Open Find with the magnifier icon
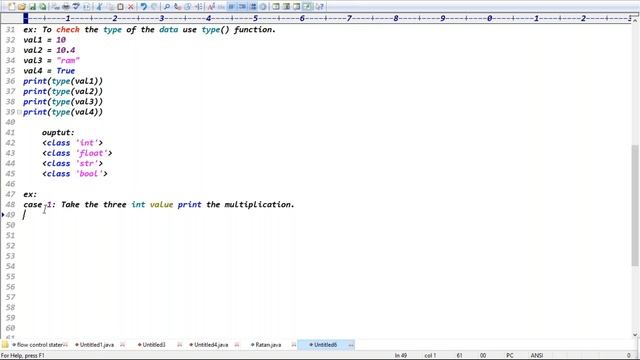The width and height of the screenshot is (640, 360). [167, 7]
